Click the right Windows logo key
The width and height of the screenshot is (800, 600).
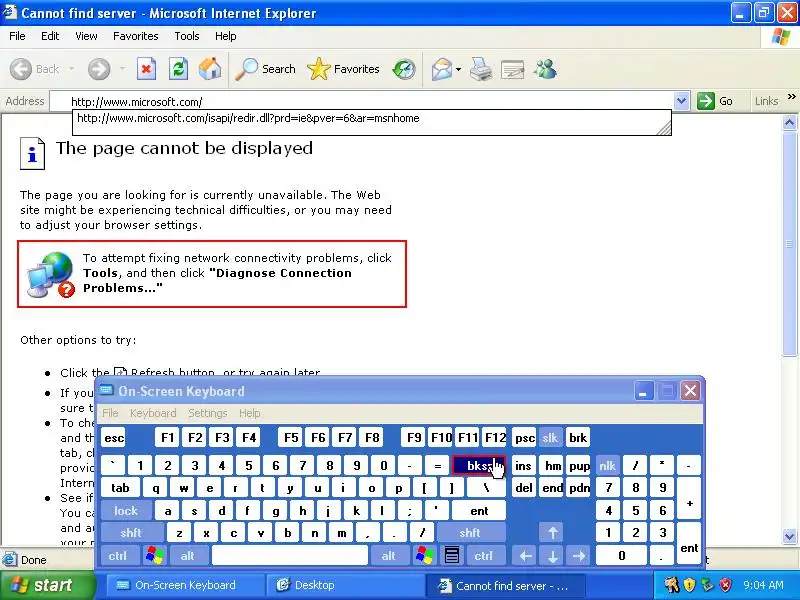pos(424,556)
